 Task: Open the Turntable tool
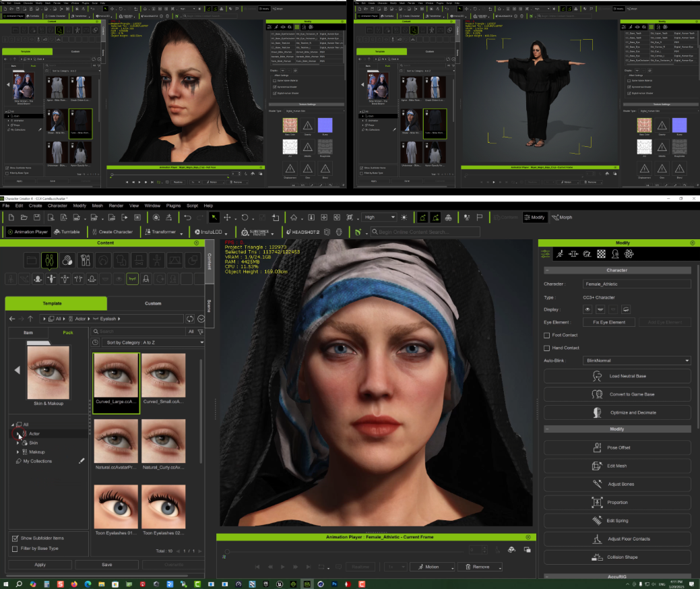point(67,232)
